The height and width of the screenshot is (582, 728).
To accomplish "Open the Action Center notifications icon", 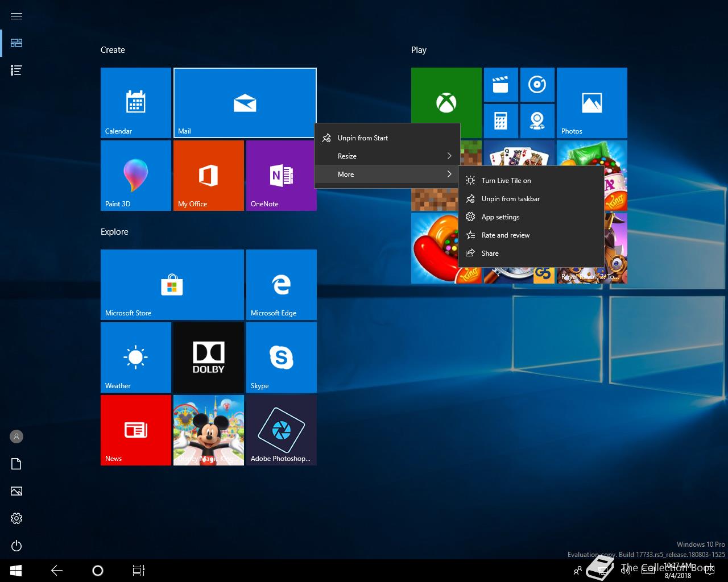I will [x=710, y=571].
